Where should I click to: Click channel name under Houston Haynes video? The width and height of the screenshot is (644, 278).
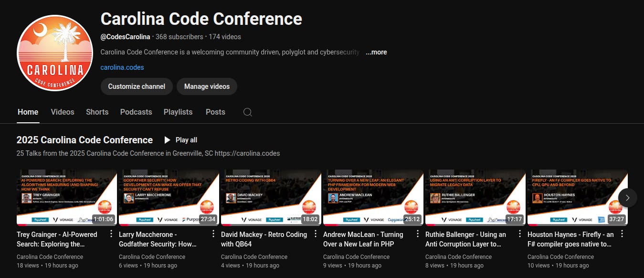click(560, 257)
